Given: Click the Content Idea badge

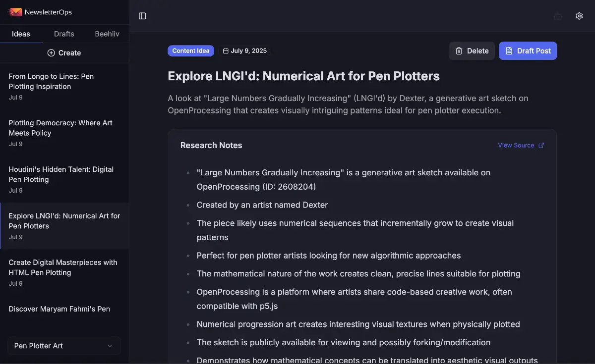Looking at the screenshot, I should pos(191,51).
